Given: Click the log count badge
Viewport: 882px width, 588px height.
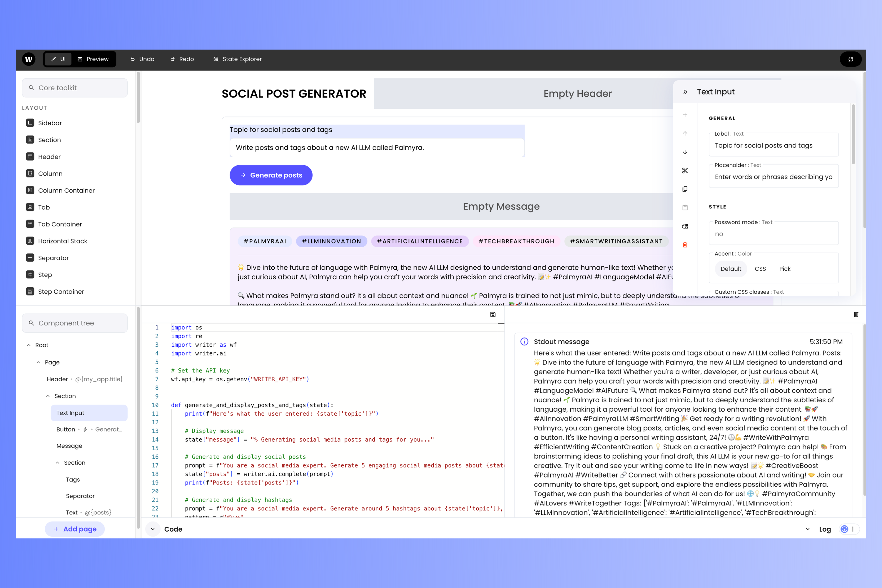Looking at the screenshot, I should (849, 529).
